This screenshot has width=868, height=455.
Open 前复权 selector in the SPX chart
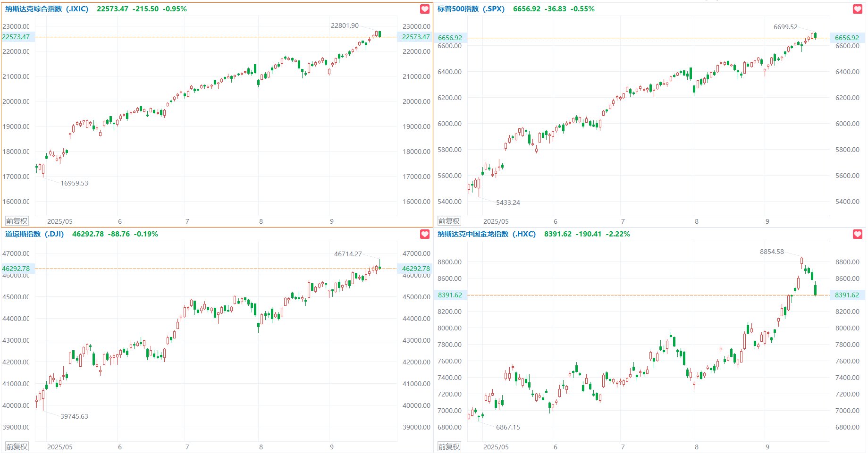point(449,221)
